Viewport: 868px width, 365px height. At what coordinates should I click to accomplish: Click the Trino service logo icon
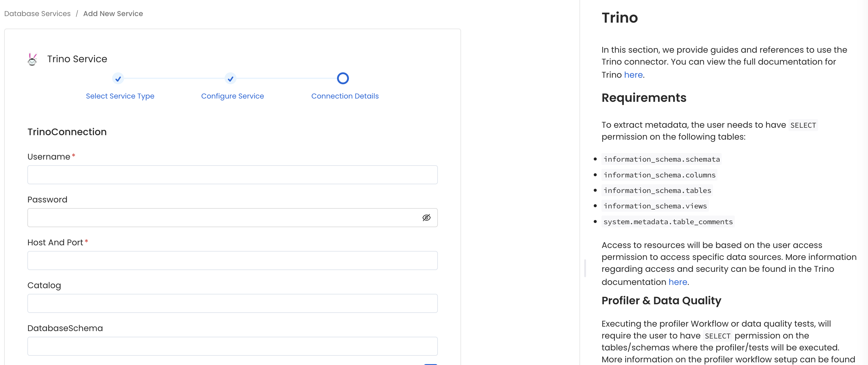(32, 59)
